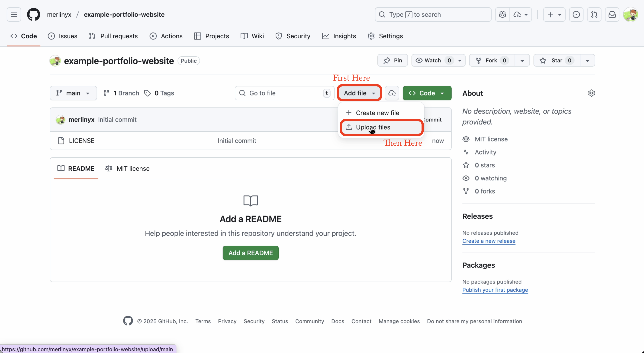The height and width of the screenshot is (353, 644).
Task: Pin this repository
Action: pos(393,60)
